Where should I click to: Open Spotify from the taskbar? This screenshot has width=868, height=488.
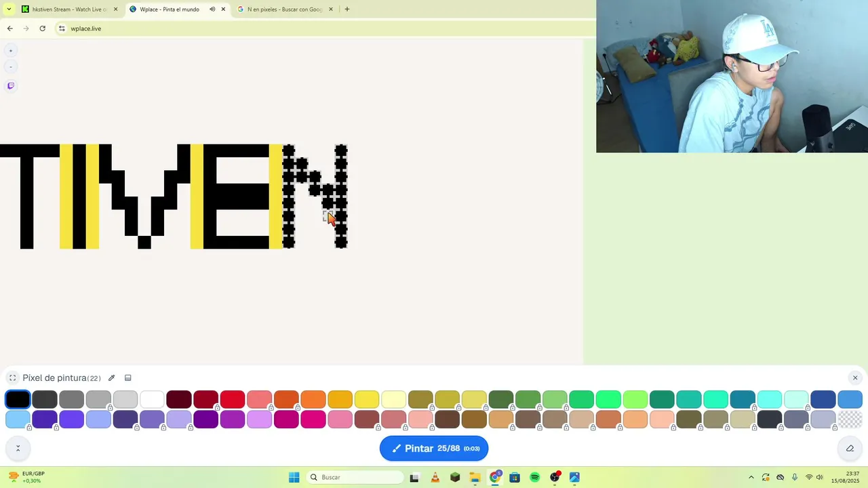(534, 477)
